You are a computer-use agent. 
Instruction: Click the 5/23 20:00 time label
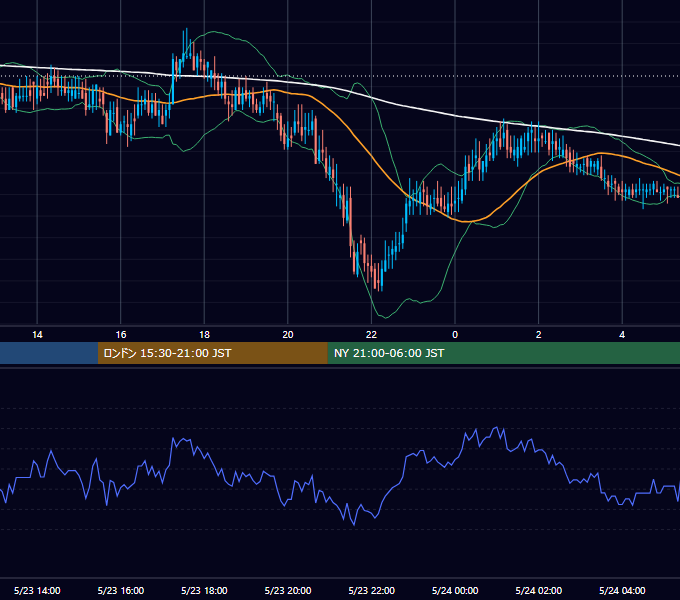(288, 590)
